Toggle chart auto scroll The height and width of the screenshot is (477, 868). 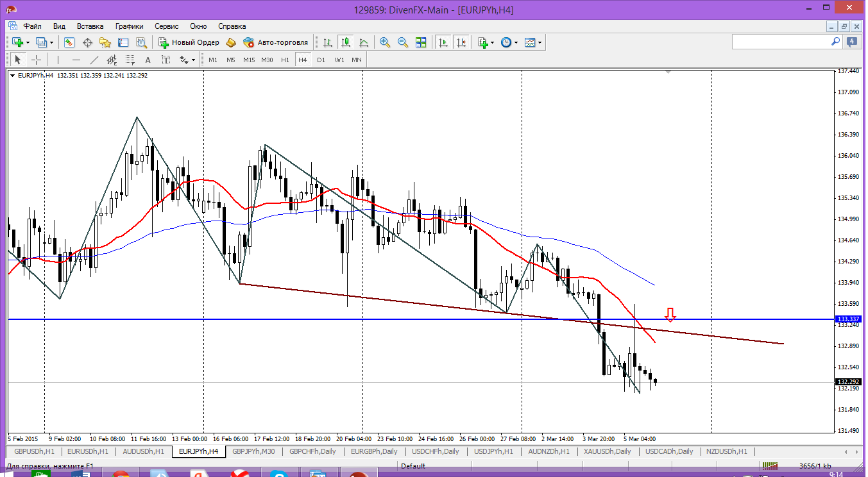(443, 42)
